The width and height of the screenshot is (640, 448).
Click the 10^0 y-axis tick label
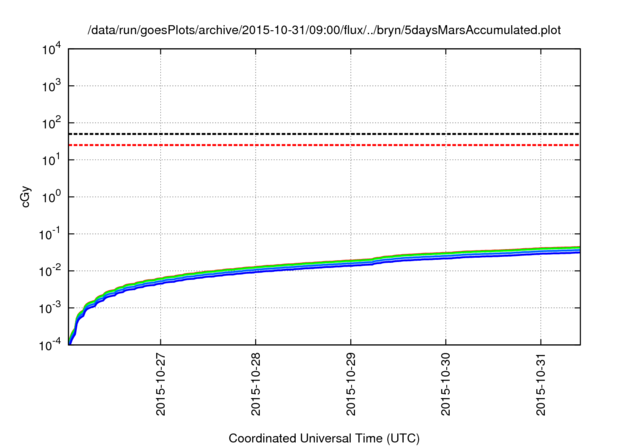51,197
